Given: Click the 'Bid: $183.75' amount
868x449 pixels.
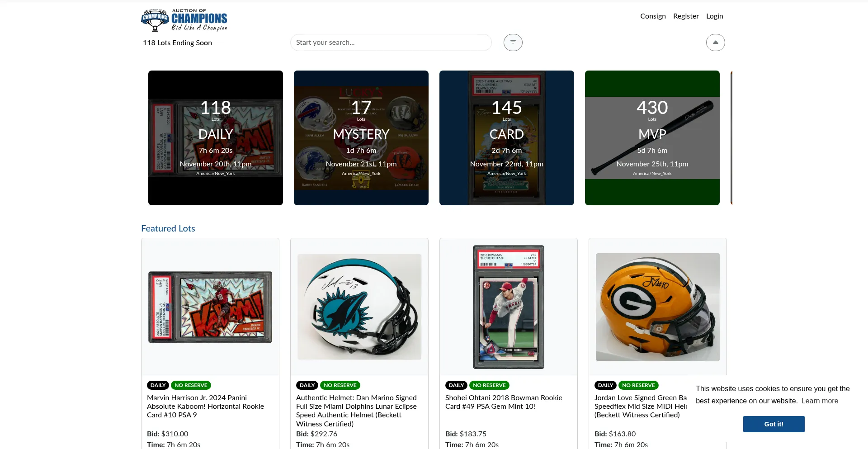Looking at the screenshot, I should (466, 434).
